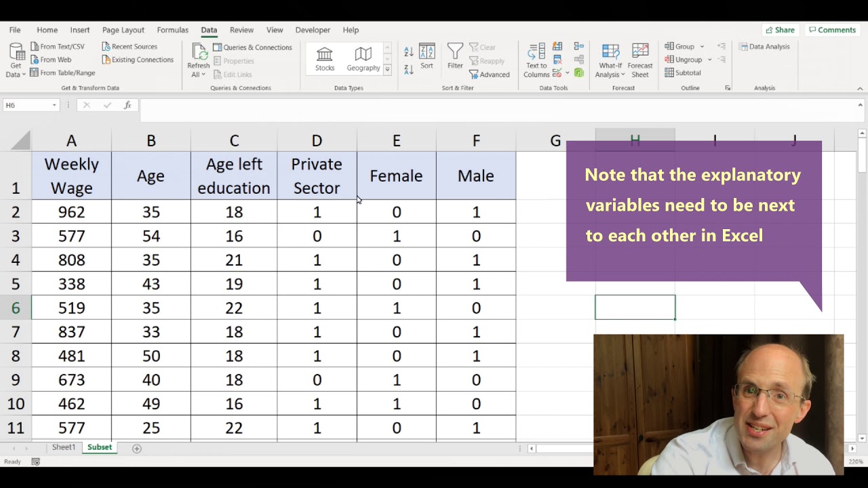
Task: Sort A to Z ascending
Action: [408, 52]
